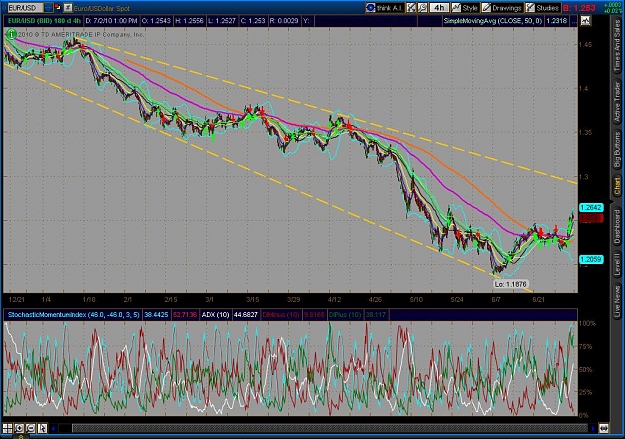The height and width of the screenshot is (439, 625).
Task: Switch to the Active Trader side tab
Action: [x=617, y=102]
